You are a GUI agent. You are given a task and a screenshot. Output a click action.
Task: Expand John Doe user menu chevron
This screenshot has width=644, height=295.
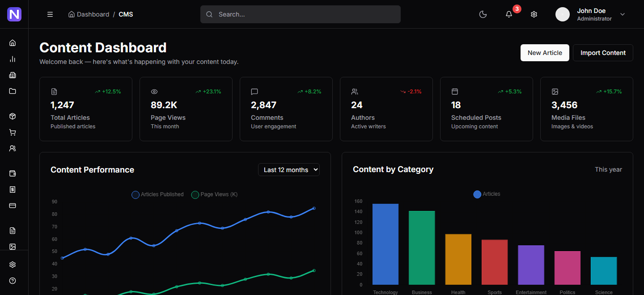[623, 14]
